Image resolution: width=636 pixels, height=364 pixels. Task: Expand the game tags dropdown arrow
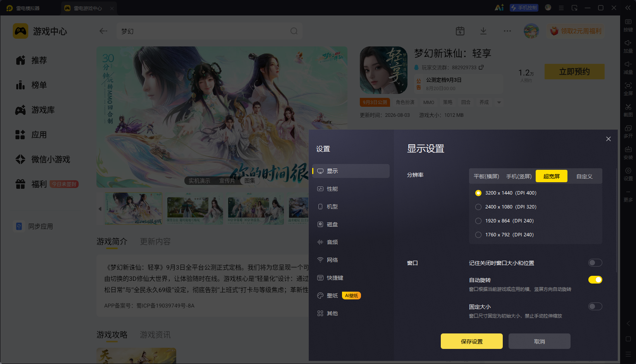click(499, 103)
